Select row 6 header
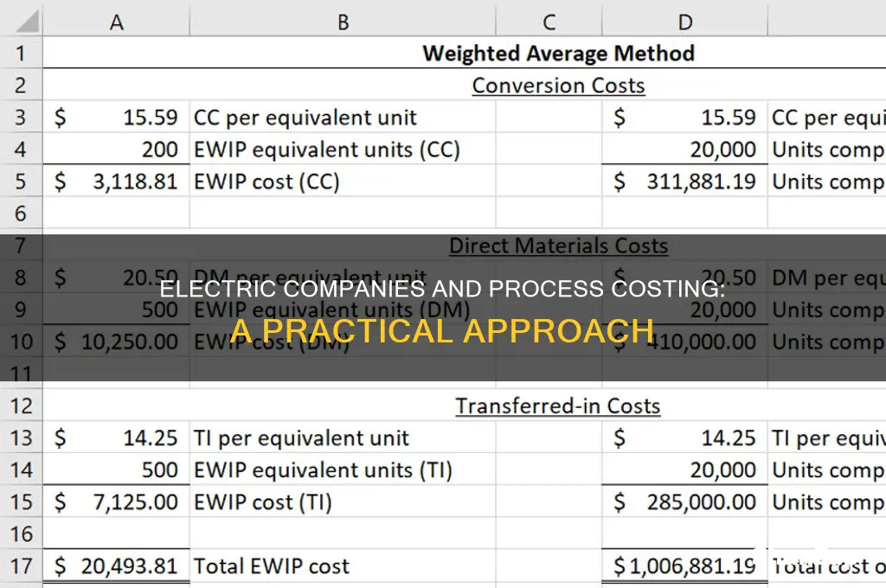Image resolution: width=886 pixels, height=588 pixels. [21, 214]
